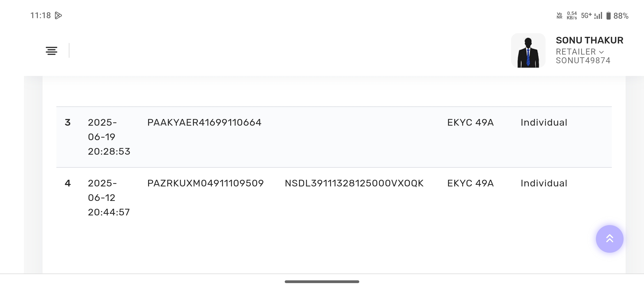Select order ID PAZRKUXM04911109509
644x290 pixels.
(205, 183)
